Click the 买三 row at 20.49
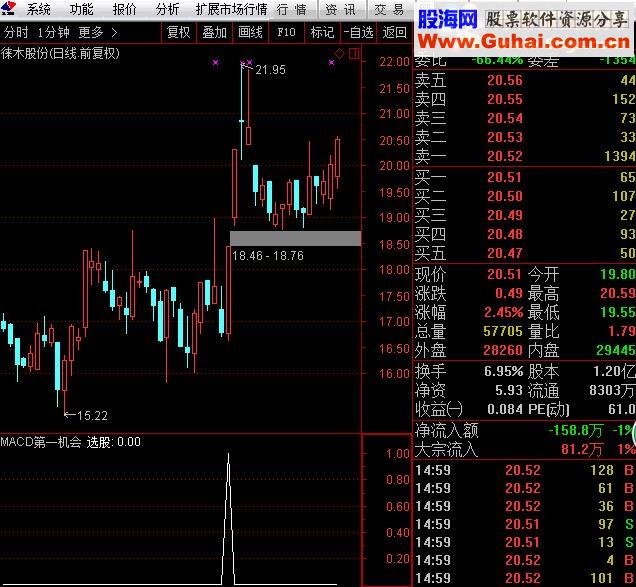Screen dimensions: 636x587 524,215
